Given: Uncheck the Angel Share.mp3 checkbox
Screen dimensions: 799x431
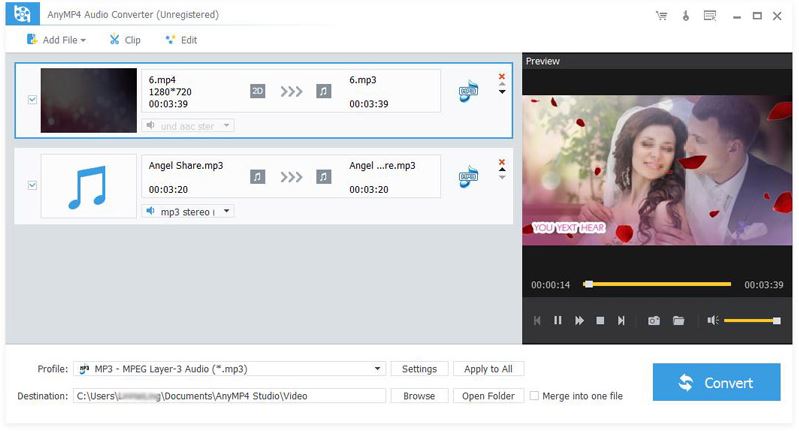Looking at the screenshot, I should point(32,185).
